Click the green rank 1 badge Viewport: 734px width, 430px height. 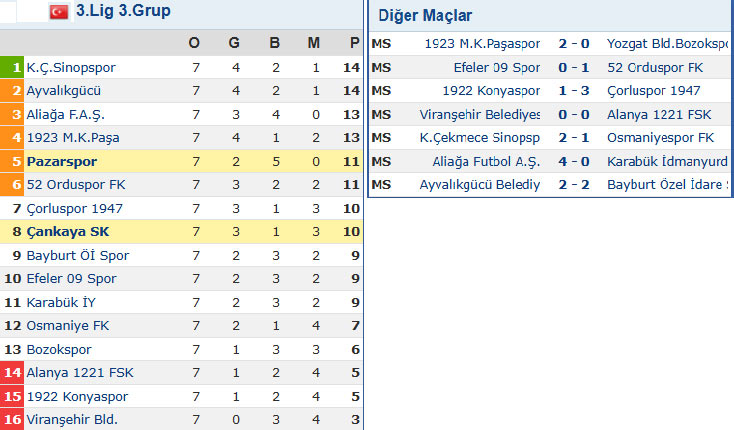pos(12,68)
